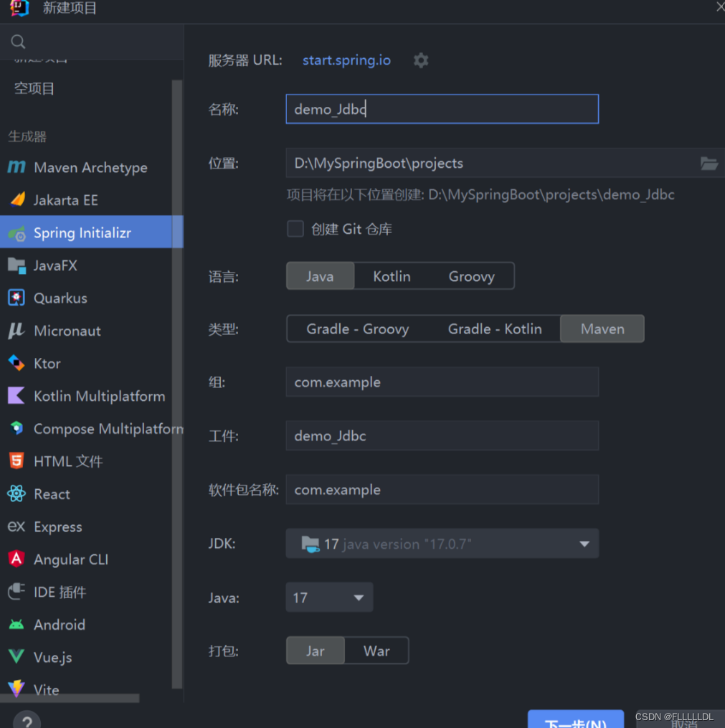Click the IntelliJ IDEA logo

(x=19, y=7)
